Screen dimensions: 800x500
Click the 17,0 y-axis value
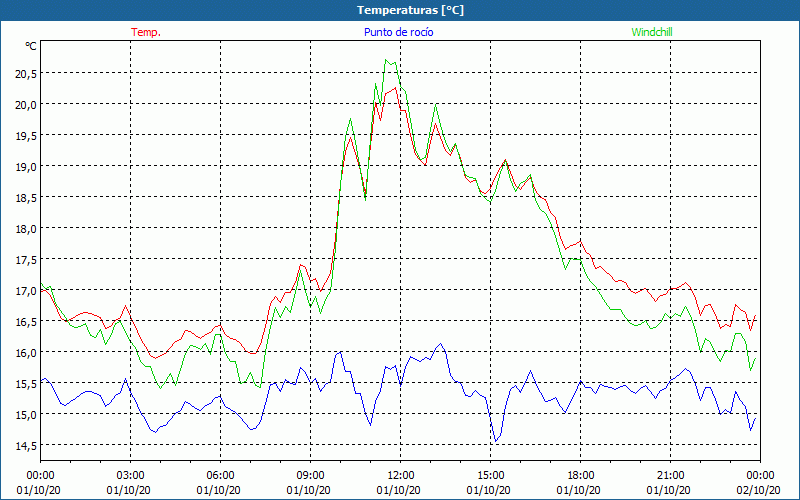click(26, 291)
